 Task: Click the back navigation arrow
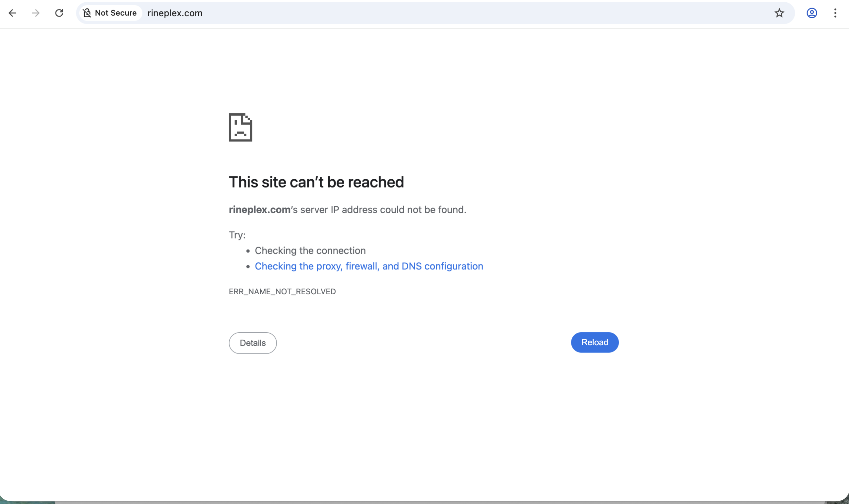click(13, 13)
